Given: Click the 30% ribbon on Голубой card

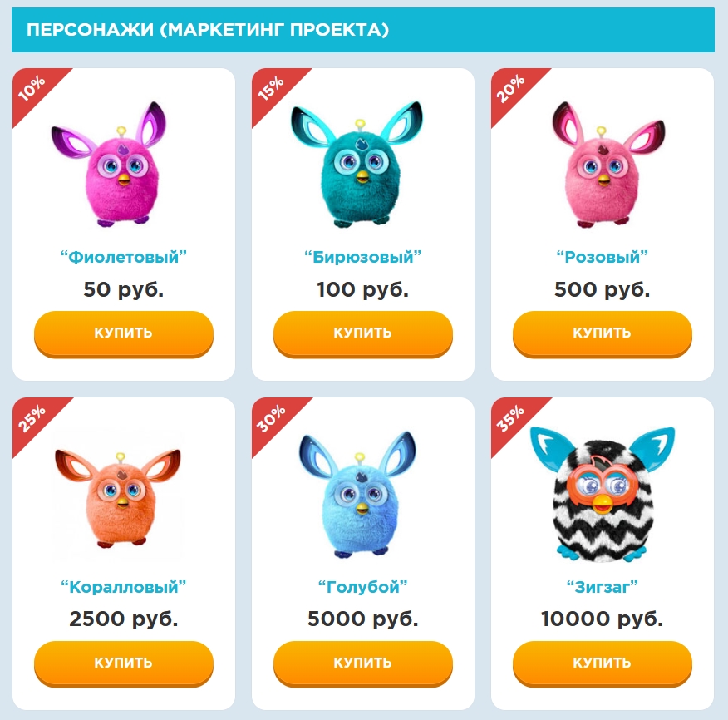Looking at the screenshot, I should [273, 419].
